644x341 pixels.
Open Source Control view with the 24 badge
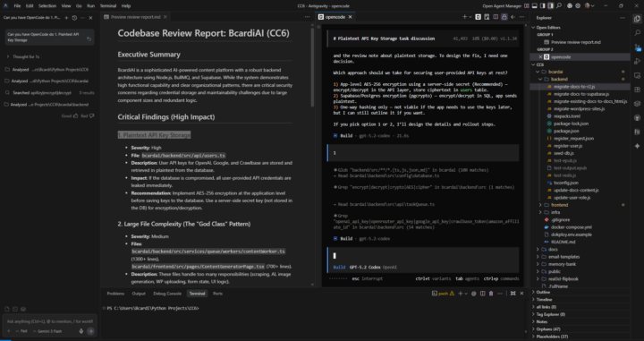tap(637, 47)
